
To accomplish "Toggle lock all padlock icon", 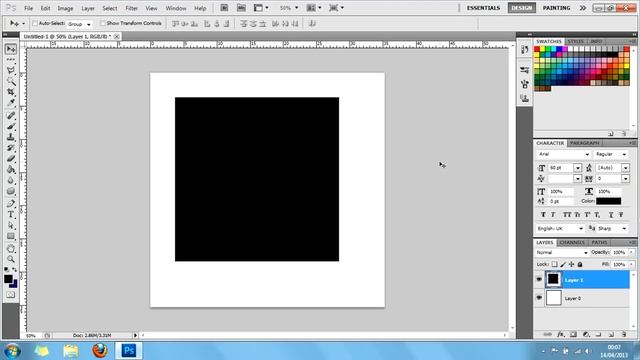I will [x=580, y=264].
